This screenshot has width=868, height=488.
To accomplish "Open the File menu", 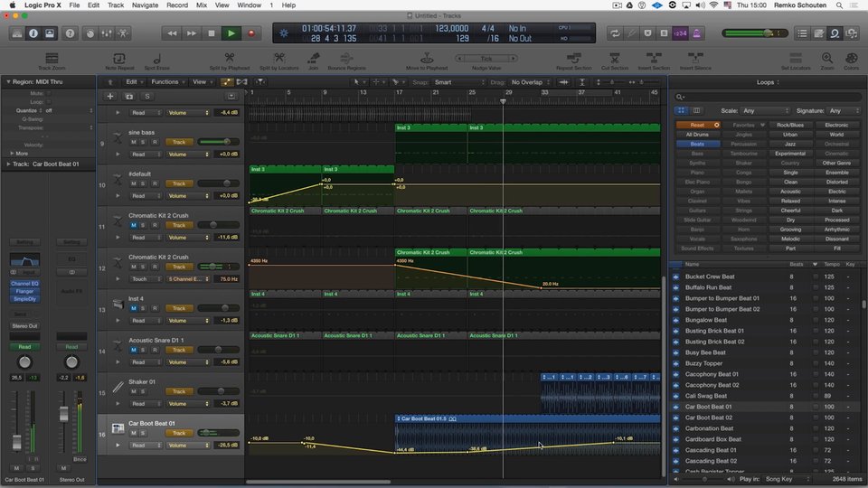I will (74, 5).
